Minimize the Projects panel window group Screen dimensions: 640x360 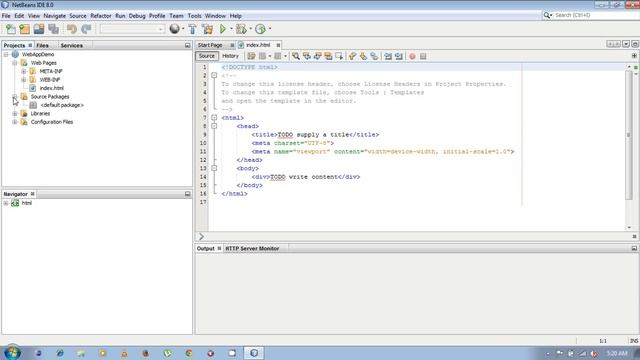click(x=188, y=45)
